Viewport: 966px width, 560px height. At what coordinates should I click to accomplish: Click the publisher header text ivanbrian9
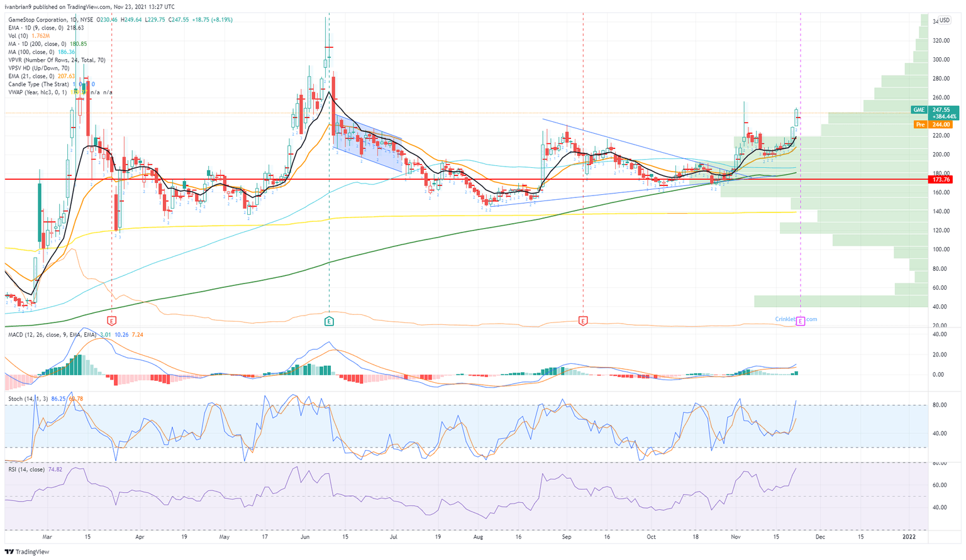20,7
